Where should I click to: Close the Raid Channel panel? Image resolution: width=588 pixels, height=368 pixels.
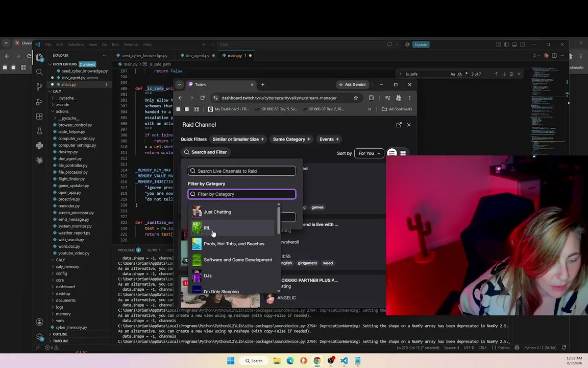click(x=409, y=125)
